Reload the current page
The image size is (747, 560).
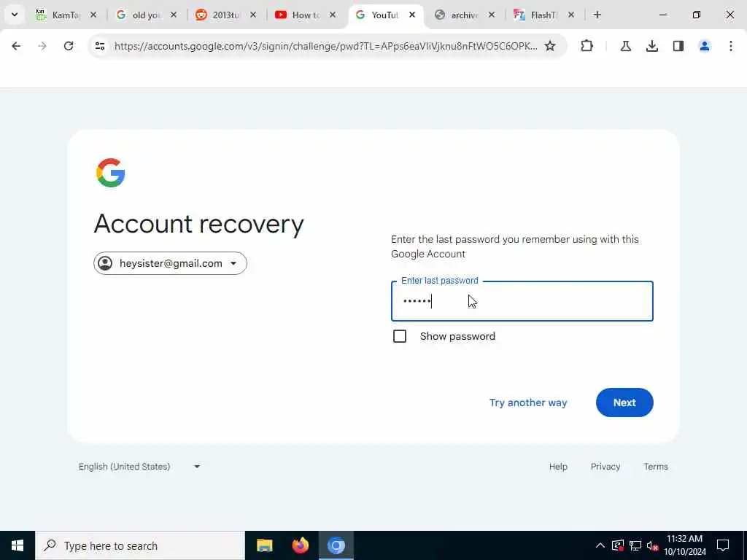69,46
